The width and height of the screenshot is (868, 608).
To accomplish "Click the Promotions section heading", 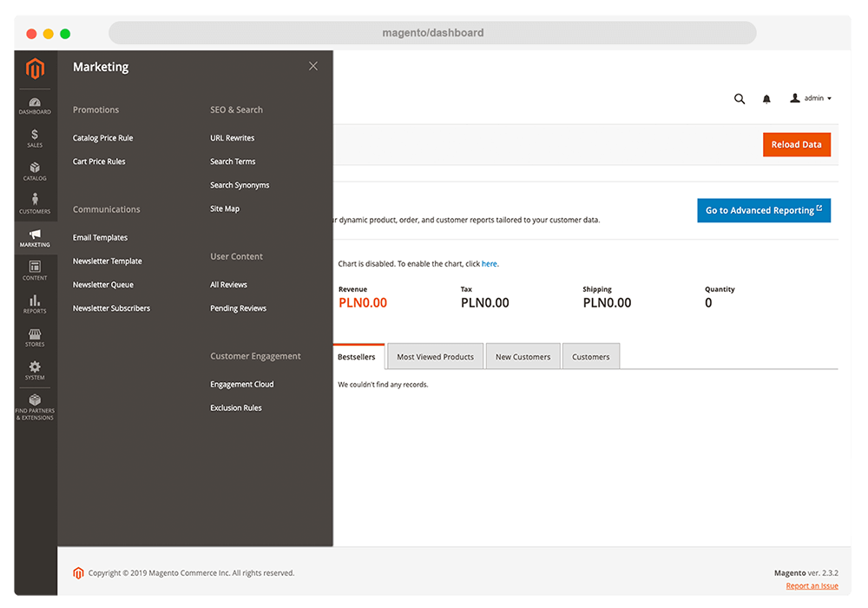I will click(95, 109).
